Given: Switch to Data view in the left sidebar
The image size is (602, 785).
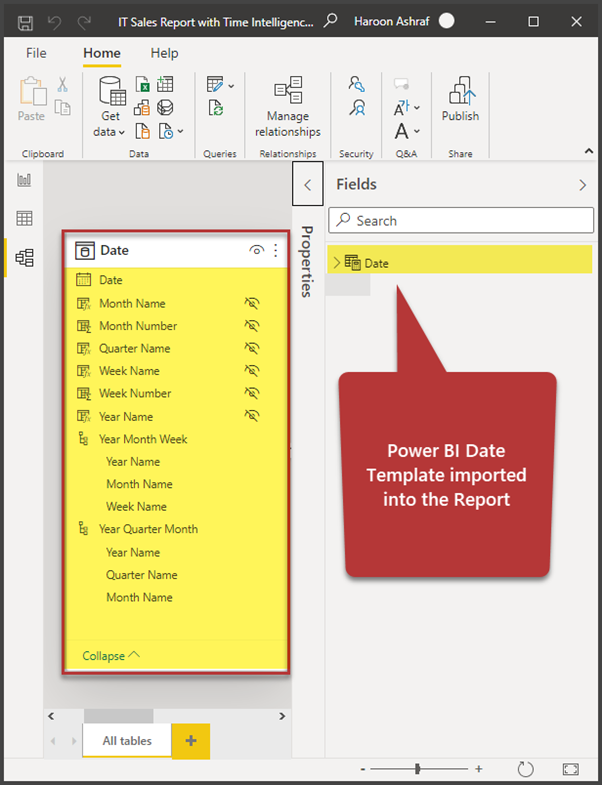Looking at the screenshot, I should (24, 218).
